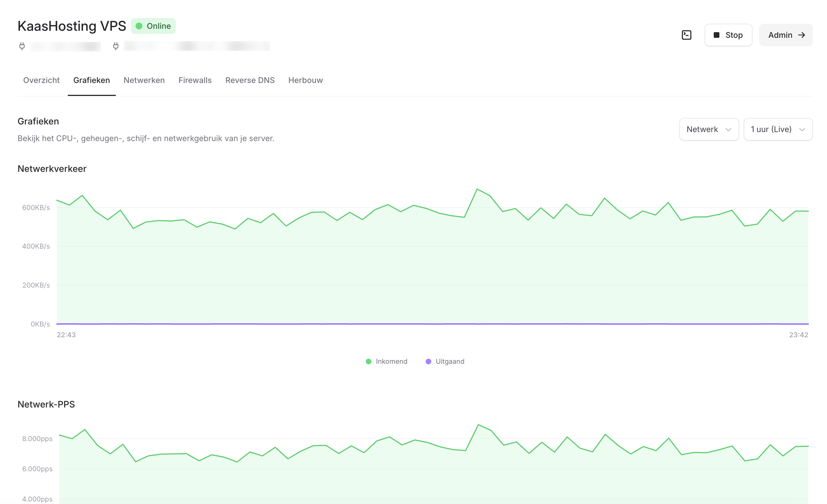Open the Netwerken tab
The height and width of the screenshot is (504, 827).
[144, 80]
